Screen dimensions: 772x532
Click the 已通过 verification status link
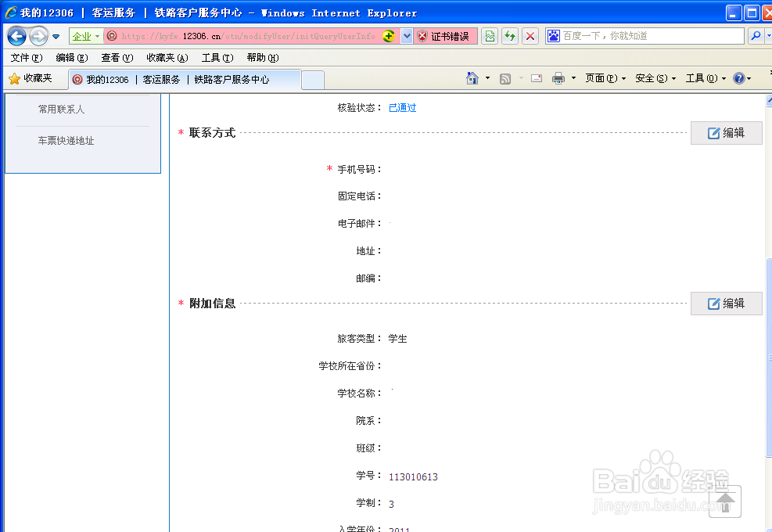click(401, 107)
